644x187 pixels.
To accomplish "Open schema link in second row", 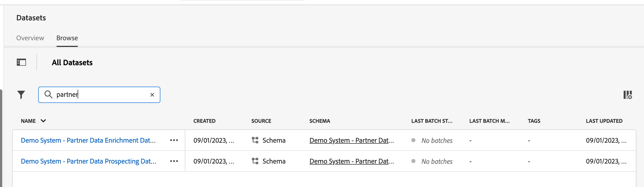I will click(352, 161).
